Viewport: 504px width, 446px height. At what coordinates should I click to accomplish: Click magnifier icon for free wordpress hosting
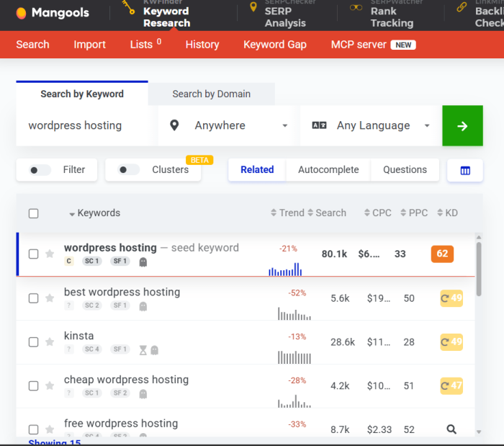tap(451, 429)
